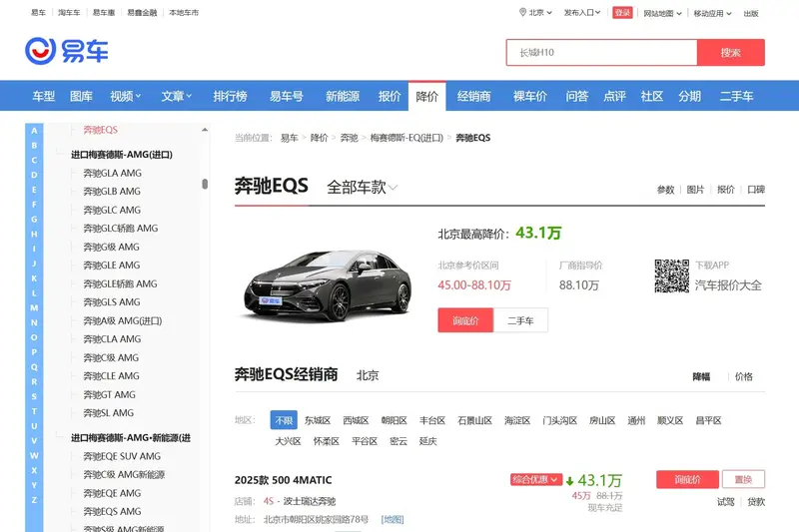Click the sidebar scrollbar thumb
The height and width of the screenshot is (532, 799).
205,184
